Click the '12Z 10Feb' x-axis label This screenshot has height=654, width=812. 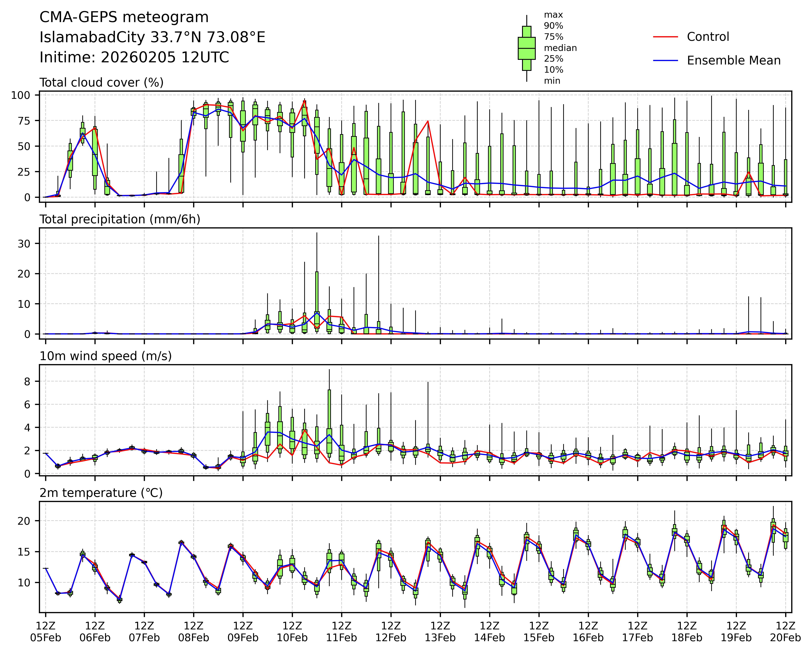pos(292,632)
